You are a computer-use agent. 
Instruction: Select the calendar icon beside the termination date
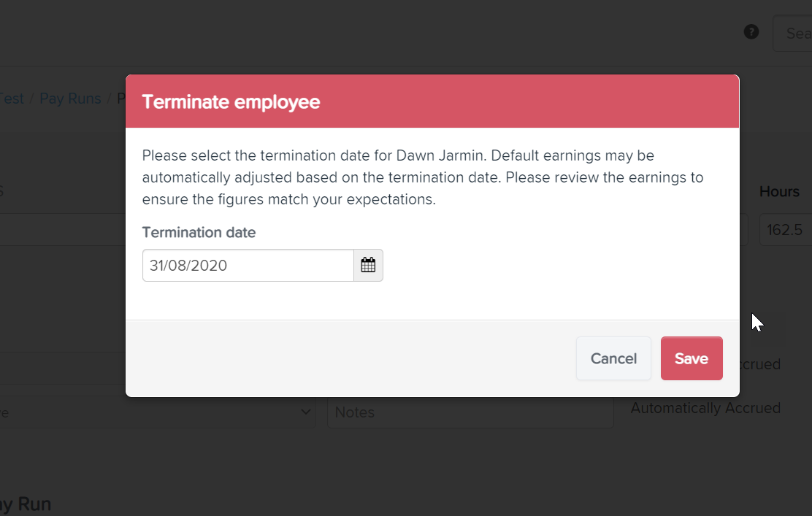point(368,265)
